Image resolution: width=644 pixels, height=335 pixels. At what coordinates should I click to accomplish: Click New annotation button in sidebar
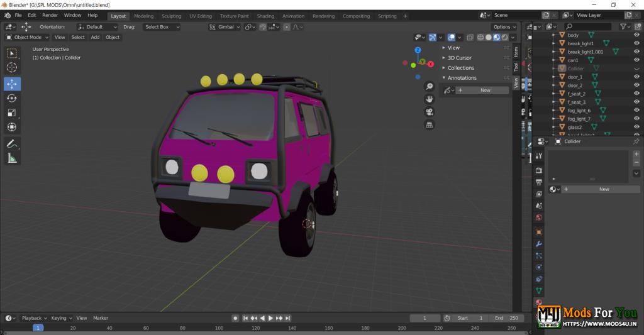tap(482, 91)
